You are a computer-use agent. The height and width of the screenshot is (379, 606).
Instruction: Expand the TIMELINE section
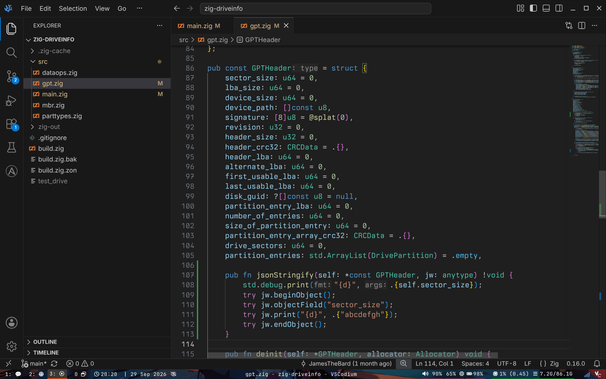97,352
